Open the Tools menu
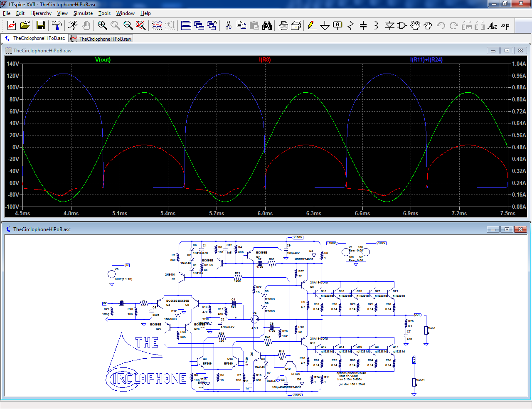The width and height of the screenshot is (532, 409). click(x=104, y=13)
